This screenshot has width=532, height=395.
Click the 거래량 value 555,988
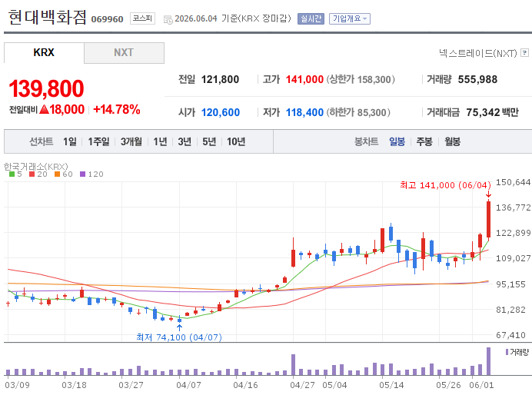tap(477, 79)
